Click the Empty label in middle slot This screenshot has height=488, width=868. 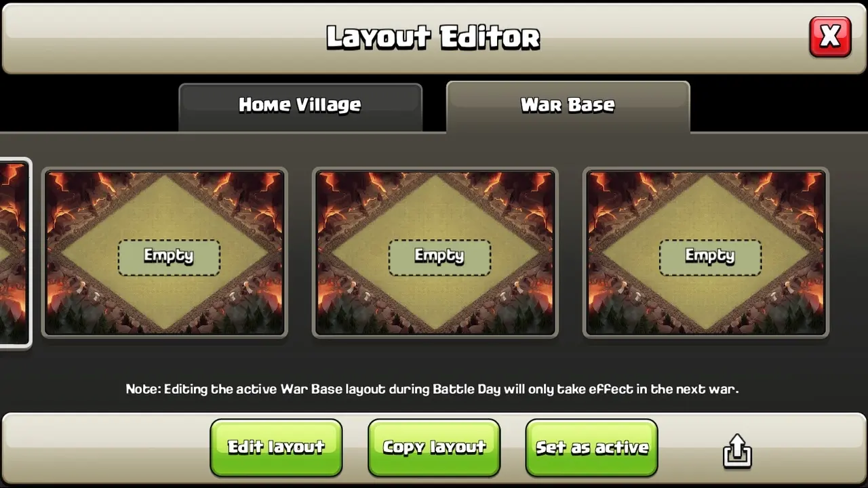[439, 256]
